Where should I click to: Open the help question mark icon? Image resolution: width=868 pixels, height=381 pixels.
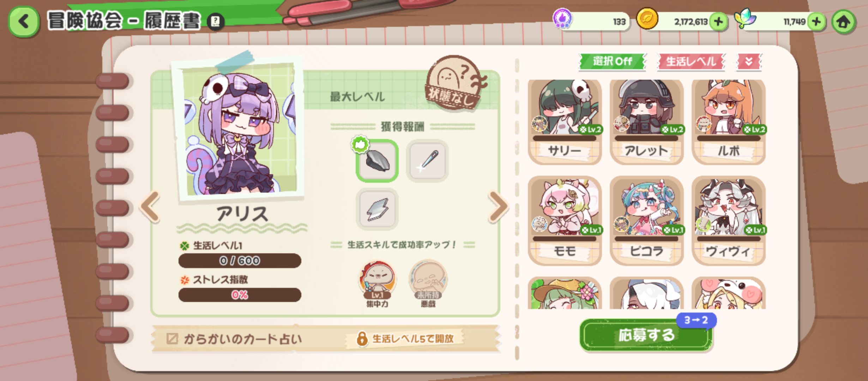coord(215,22)
